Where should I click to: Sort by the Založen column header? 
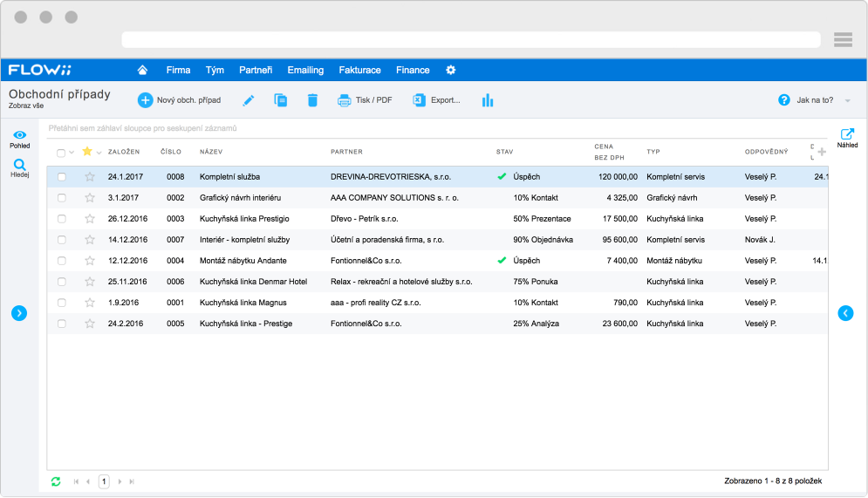coord(124,152)
